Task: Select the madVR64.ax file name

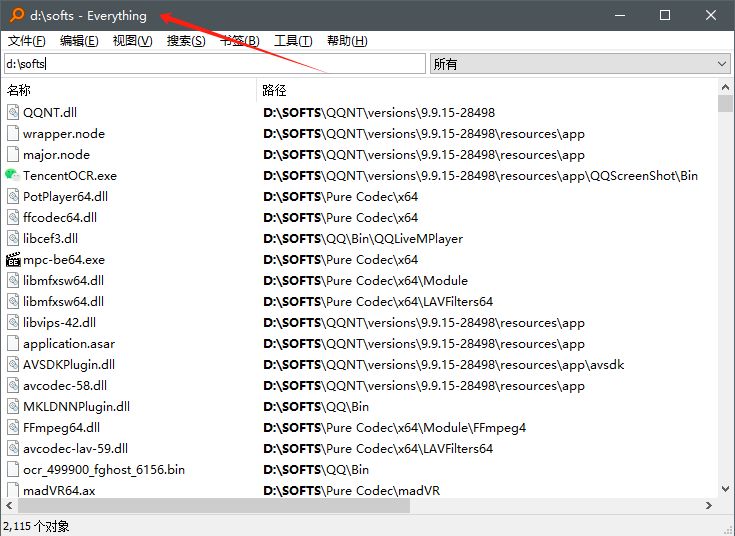Action: (x=59, y=491)
